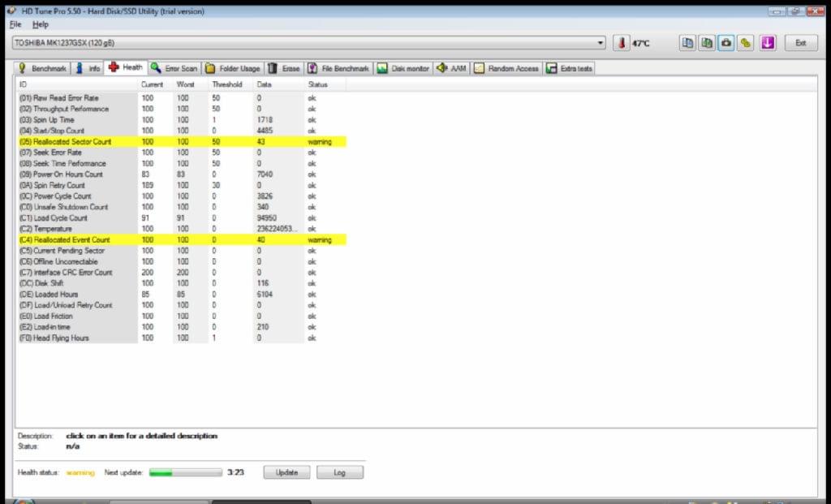
Task: Switch to the Info tab
Action: pos(88,68)
